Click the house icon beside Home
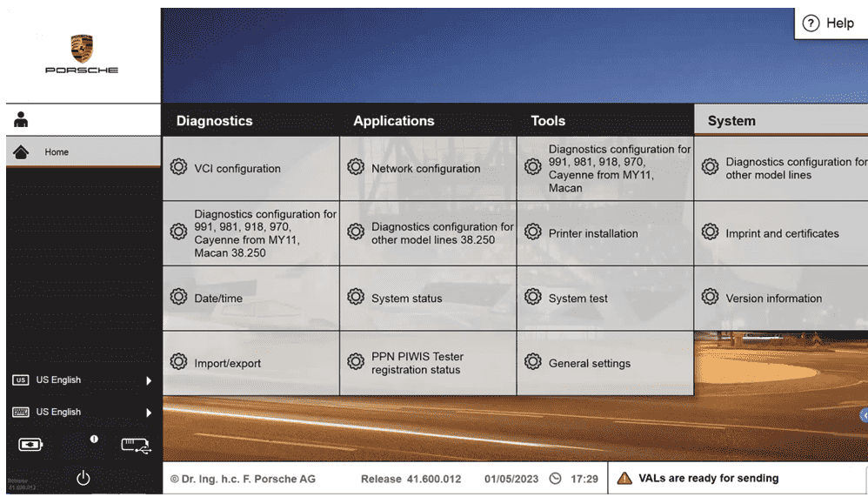 coord(21,151)
